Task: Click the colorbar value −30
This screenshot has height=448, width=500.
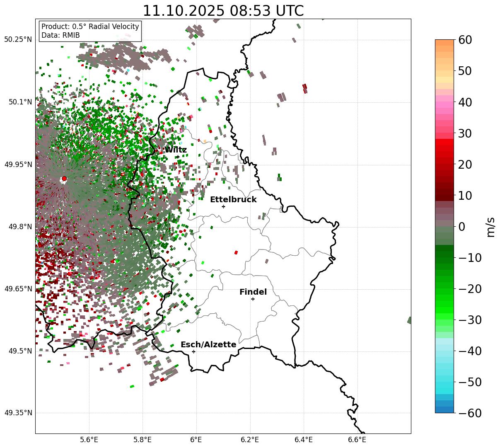Action: pos(470,320)
